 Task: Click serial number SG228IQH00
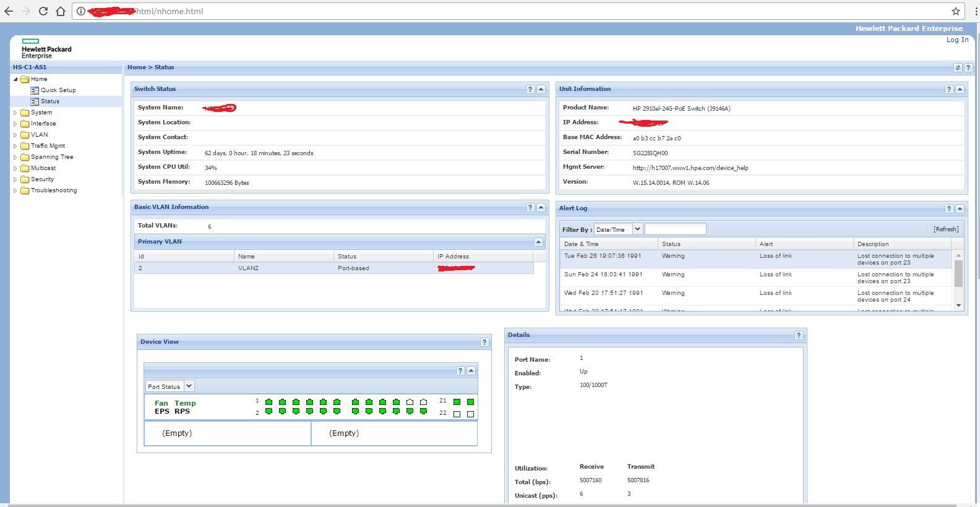pyautogui.click(x=650, y=153)
